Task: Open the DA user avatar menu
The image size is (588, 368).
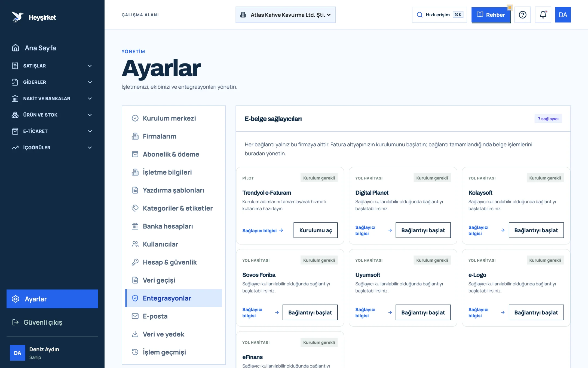Action: [563, 15]
